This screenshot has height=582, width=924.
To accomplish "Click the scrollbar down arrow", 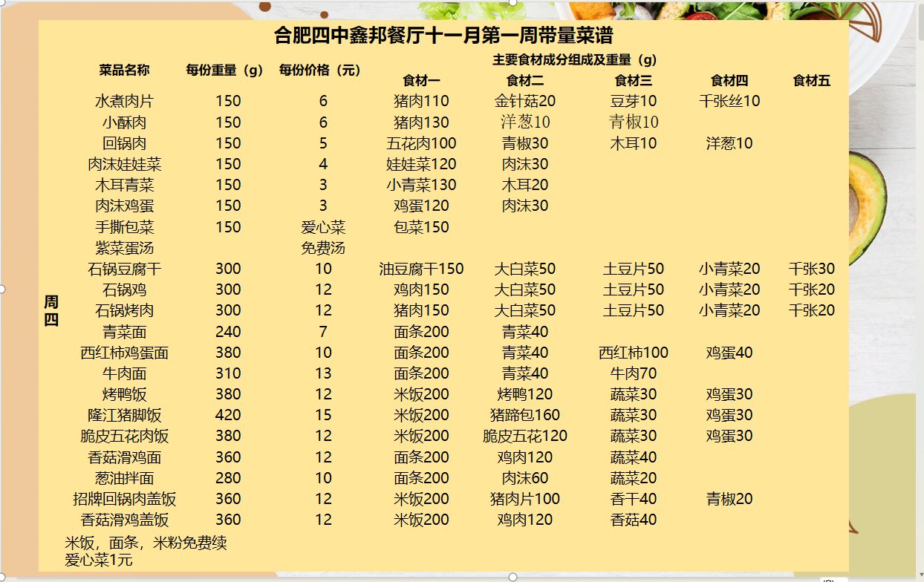I will 921,576.
